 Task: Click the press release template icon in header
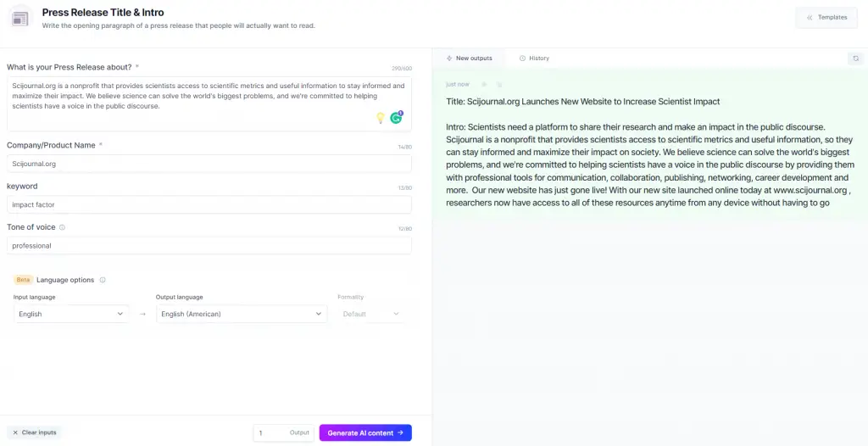(20, 19)
